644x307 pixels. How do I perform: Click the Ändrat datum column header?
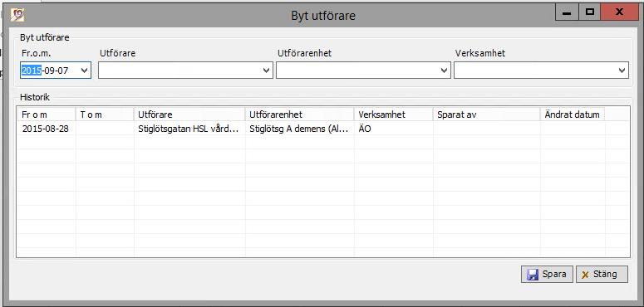[x=573, y=115]
